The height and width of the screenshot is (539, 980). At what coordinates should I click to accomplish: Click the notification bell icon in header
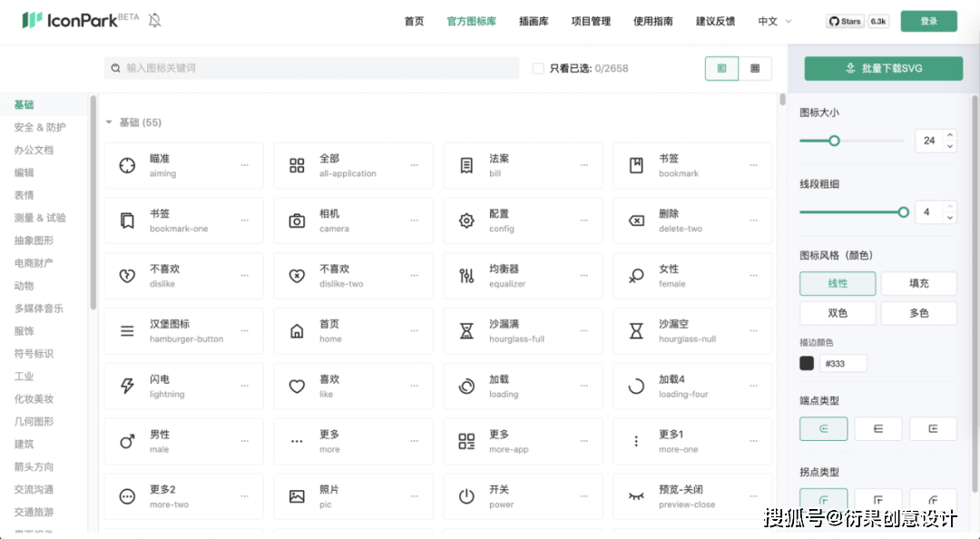(x=154, y=21)
